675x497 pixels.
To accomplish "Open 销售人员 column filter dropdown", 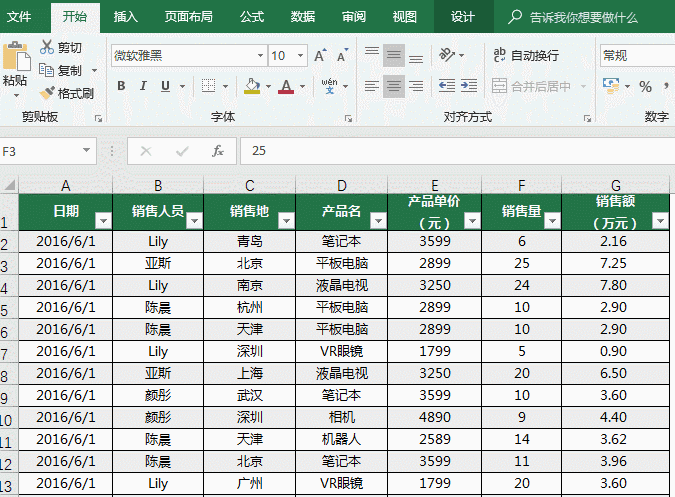I will pos(195,221).
